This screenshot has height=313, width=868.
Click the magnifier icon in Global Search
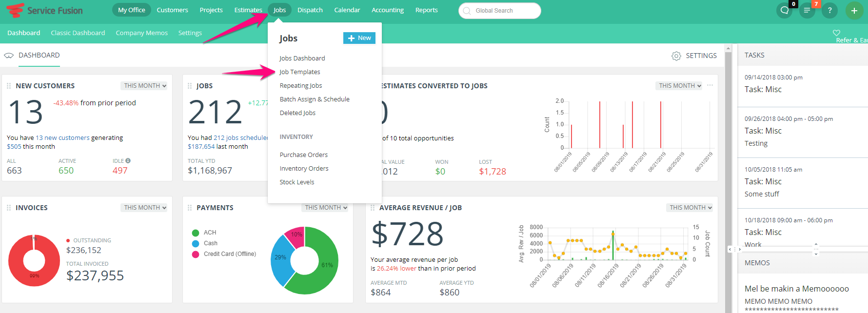[467, 11]
